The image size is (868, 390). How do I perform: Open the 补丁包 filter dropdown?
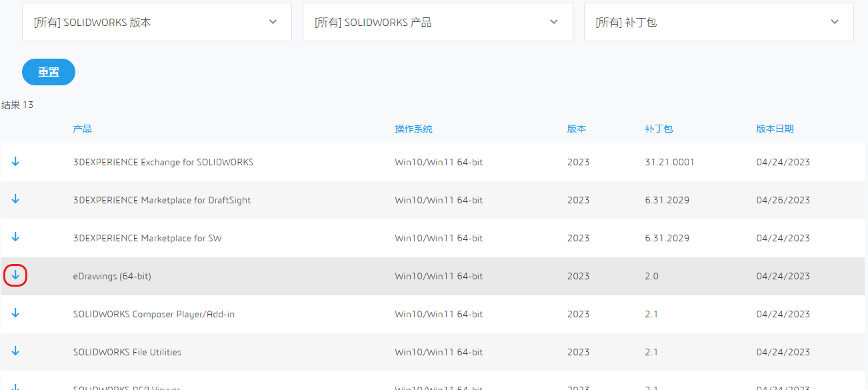719,22
